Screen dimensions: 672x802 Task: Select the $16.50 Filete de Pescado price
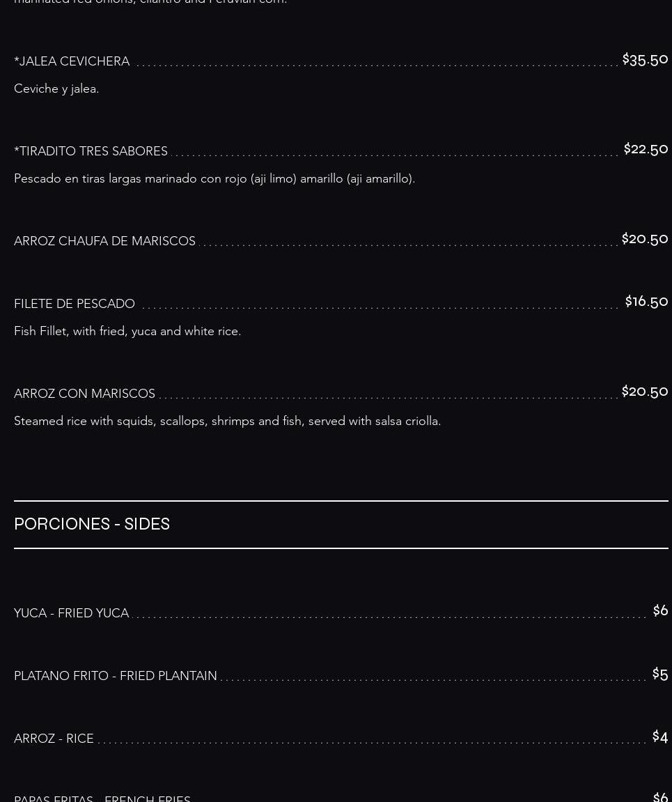[x=646, y=302]
